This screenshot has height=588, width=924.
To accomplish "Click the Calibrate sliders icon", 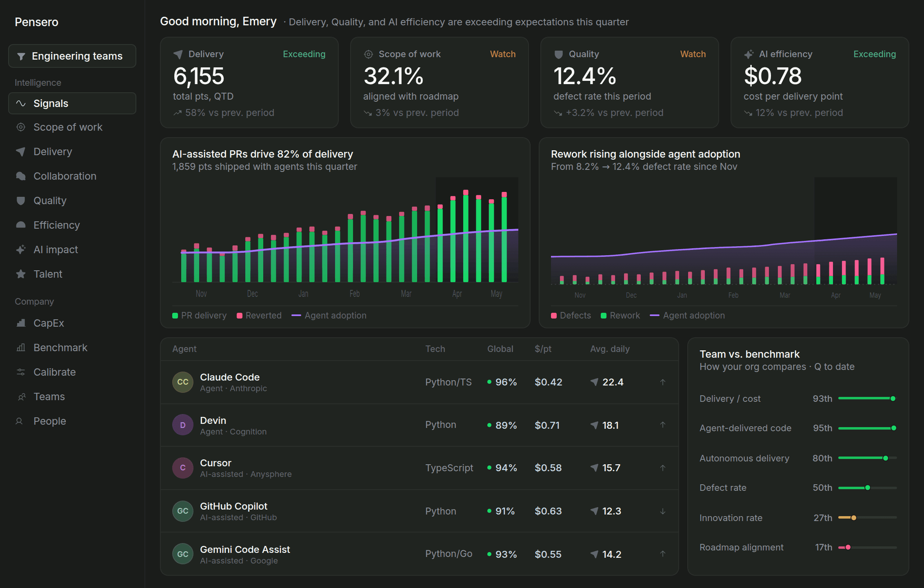I will [21, 372].
